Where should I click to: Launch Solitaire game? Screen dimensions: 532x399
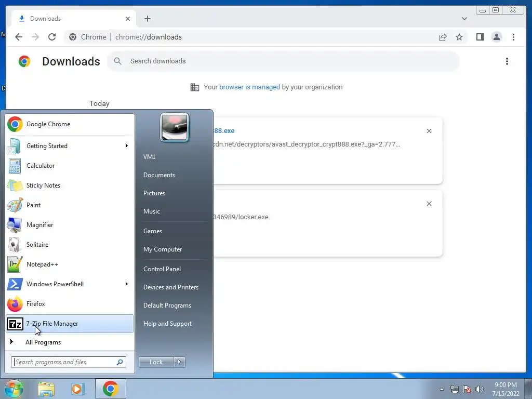pos(70,245)
